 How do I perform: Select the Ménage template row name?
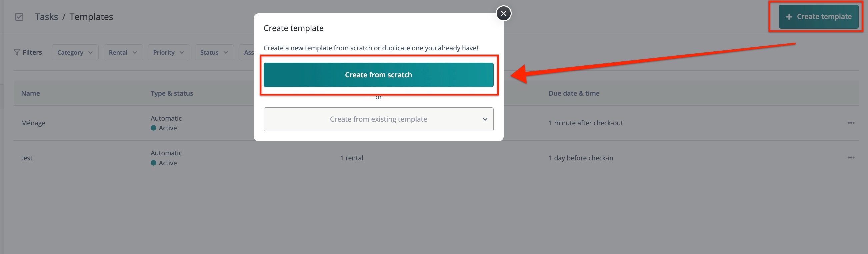pyautogui.click(x=33, y=123)
